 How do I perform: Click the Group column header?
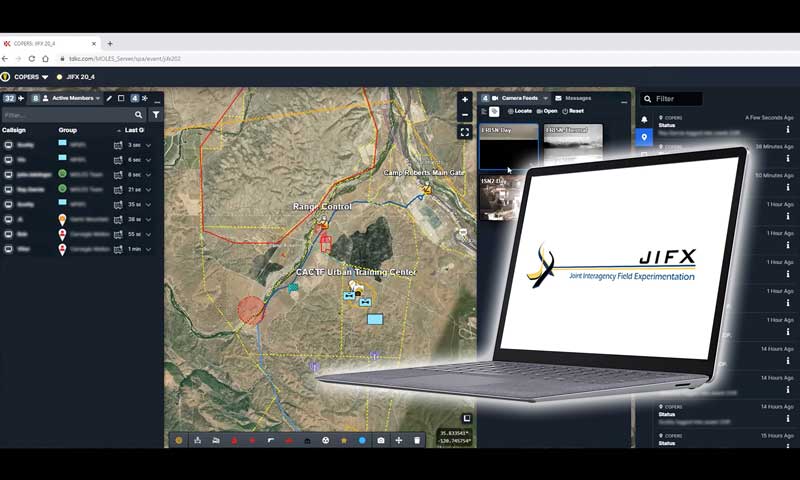(x=67, y=130)
